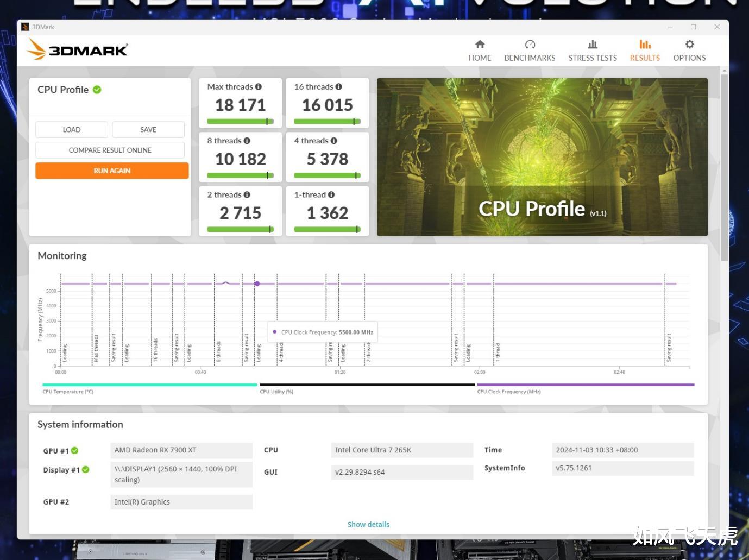Open the Stress Tests tab
749x560 pixels.
[x=593, y=51]
